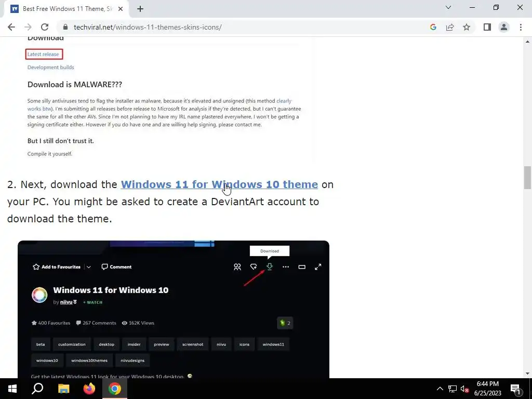Click the "download the theme." text line

coord(59,219)
